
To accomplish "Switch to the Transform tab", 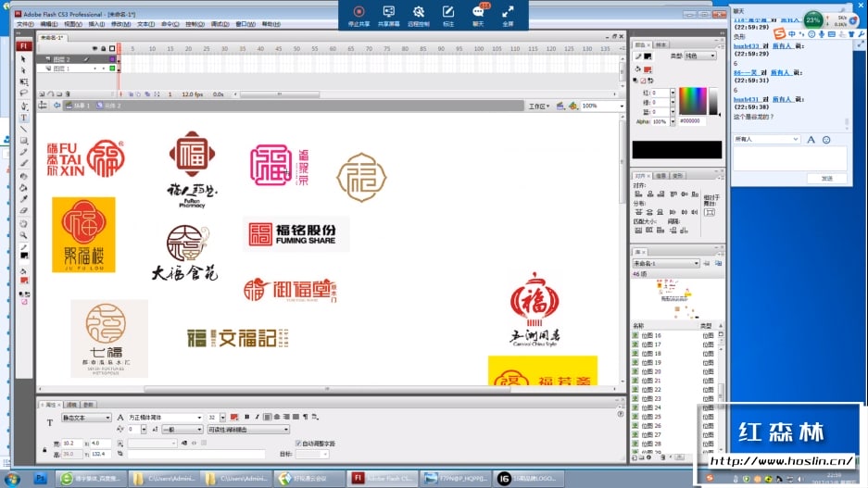I will pyautogui.click(x=678, y=175).
